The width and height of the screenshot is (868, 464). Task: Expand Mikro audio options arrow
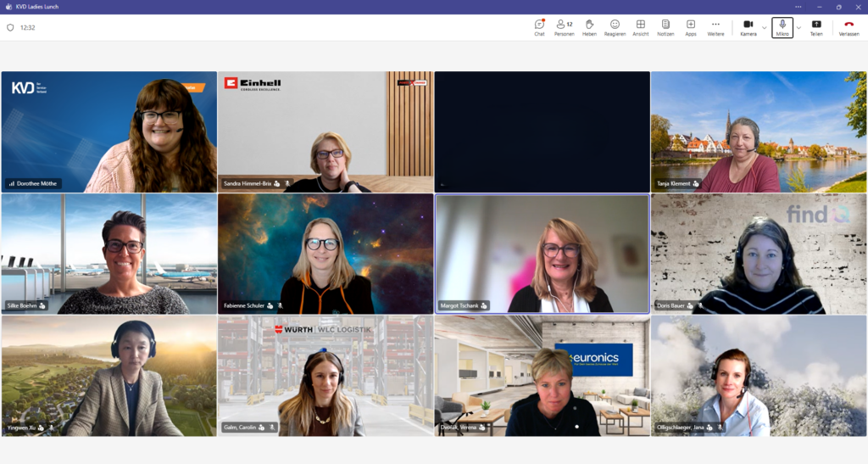(798, 27)
